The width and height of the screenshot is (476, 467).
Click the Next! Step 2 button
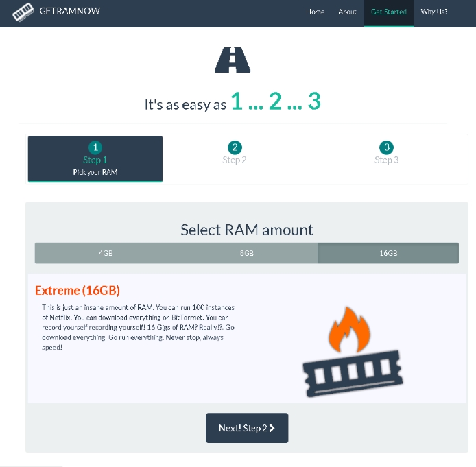(x=247, y=428)
